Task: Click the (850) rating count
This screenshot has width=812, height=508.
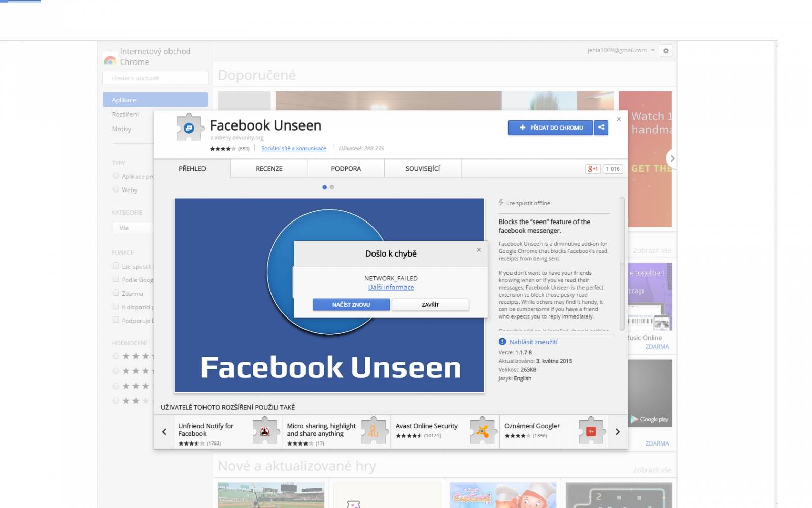Action: click(244, 149)
